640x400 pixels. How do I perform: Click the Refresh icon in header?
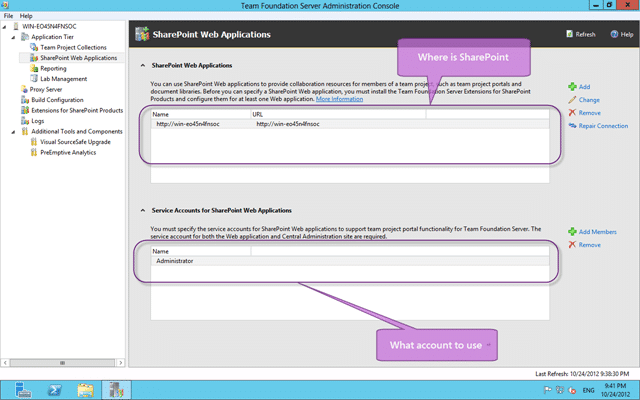click(x=569, y=34)
